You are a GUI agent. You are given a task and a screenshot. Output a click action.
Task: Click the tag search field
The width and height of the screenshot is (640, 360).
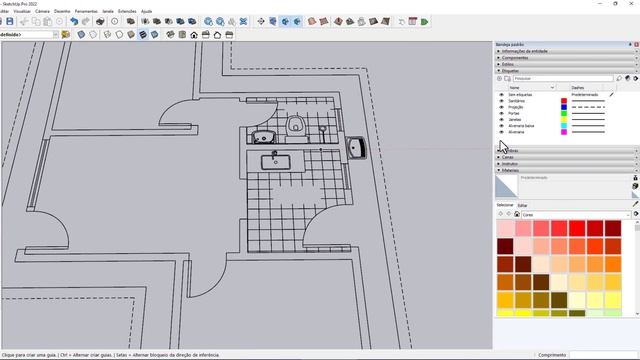(563, 78)
